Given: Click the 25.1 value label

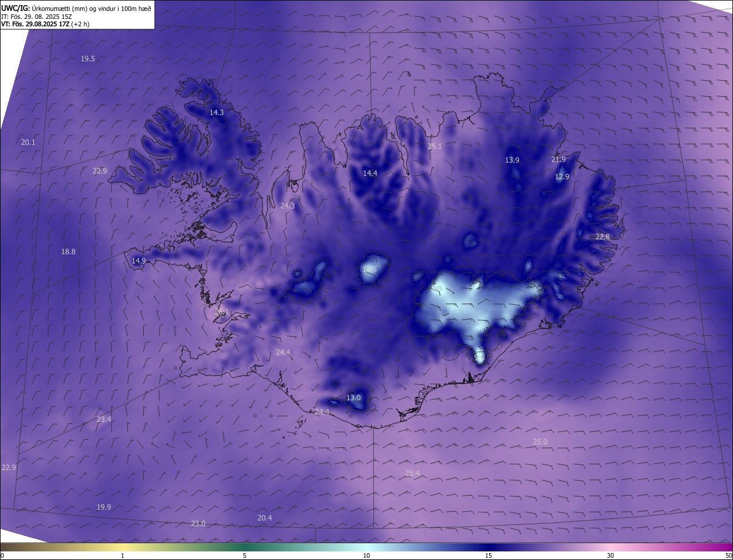Looking at the screenshot, I should point(435,147).
